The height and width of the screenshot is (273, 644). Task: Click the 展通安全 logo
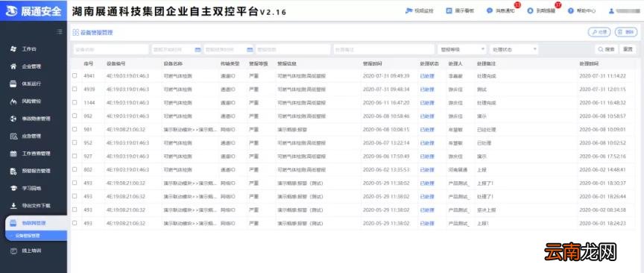34,11
